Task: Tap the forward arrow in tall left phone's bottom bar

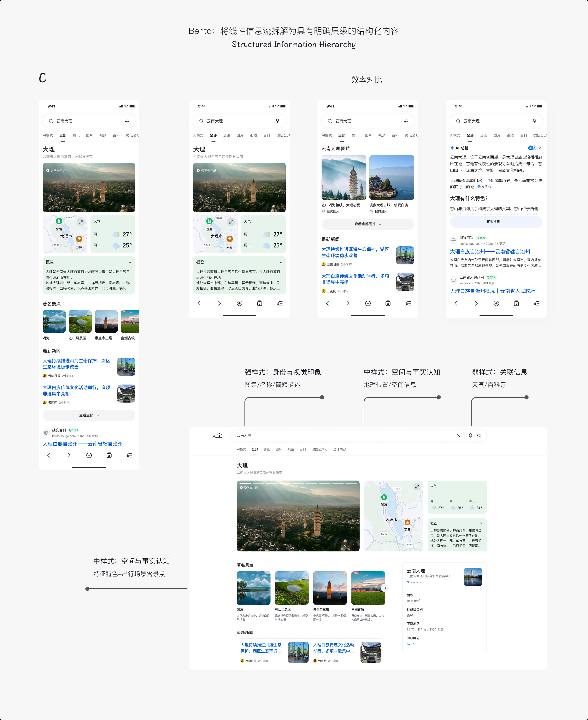Action: tap(69, 455)
